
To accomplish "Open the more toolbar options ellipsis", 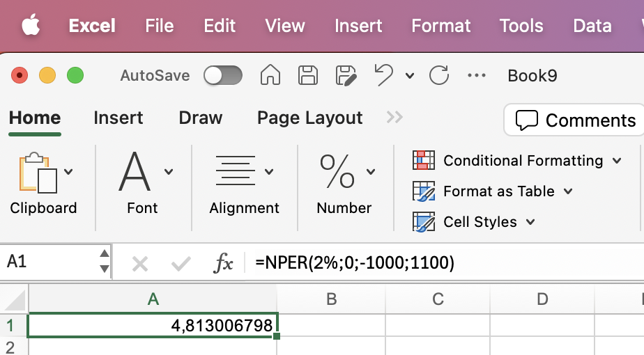I will coord(477,75).
